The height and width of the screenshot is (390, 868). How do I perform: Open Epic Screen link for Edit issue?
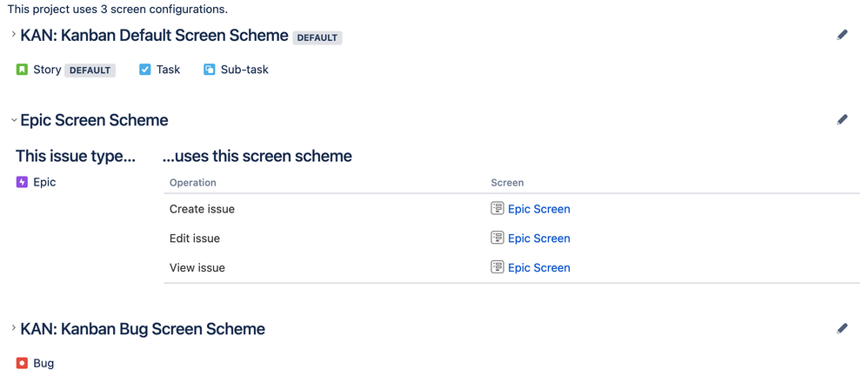point(538,239)
